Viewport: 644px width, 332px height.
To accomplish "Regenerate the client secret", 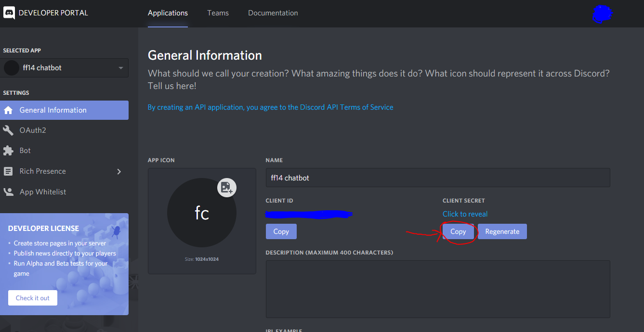I will coord(502,231).
